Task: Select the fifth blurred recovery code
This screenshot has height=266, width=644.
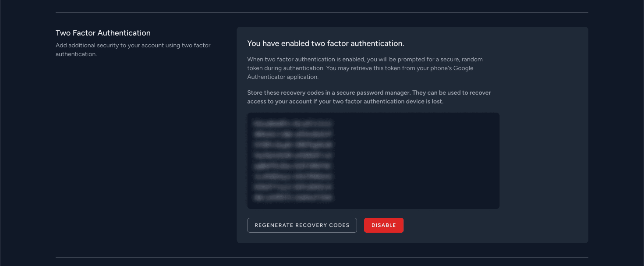Action: 292,166
